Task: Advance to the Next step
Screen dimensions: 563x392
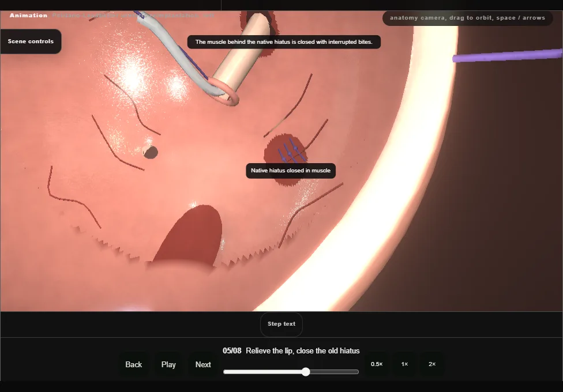Action: tap(203, 364)
